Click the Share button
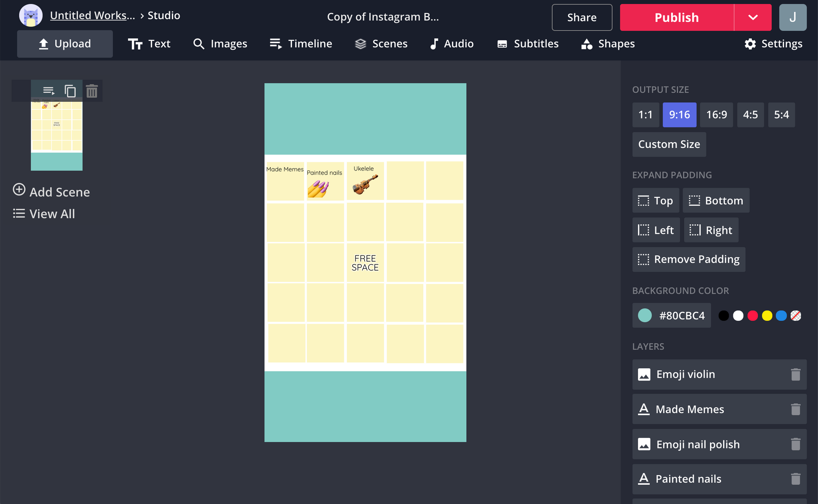The height and width of the screenshot is (504, 818). point(582,18)
